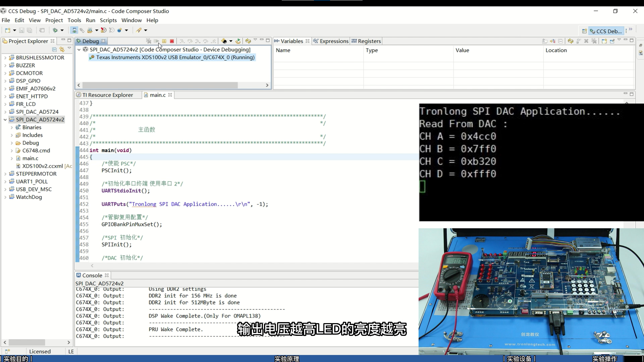Expand the BRUSHLESSMOTOR project
Image resolution: width=644 pixels, height=362 pixels.
tap(5, 58)
